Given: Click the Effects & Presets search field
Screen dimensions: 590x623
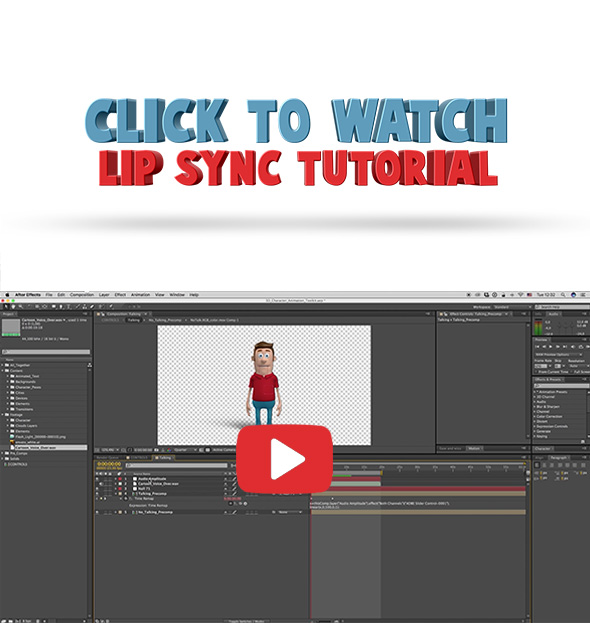Looking at the screenshot, I should [561, 386].
